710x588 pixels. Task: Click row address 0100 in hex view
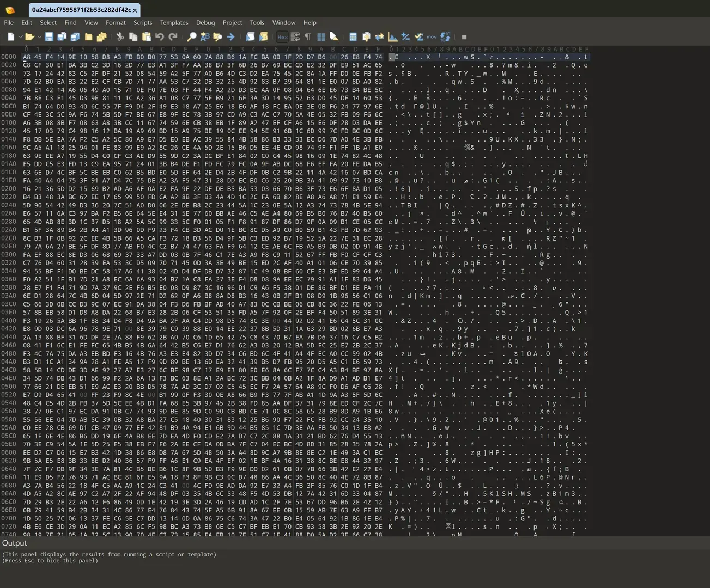tap(9, 122)
